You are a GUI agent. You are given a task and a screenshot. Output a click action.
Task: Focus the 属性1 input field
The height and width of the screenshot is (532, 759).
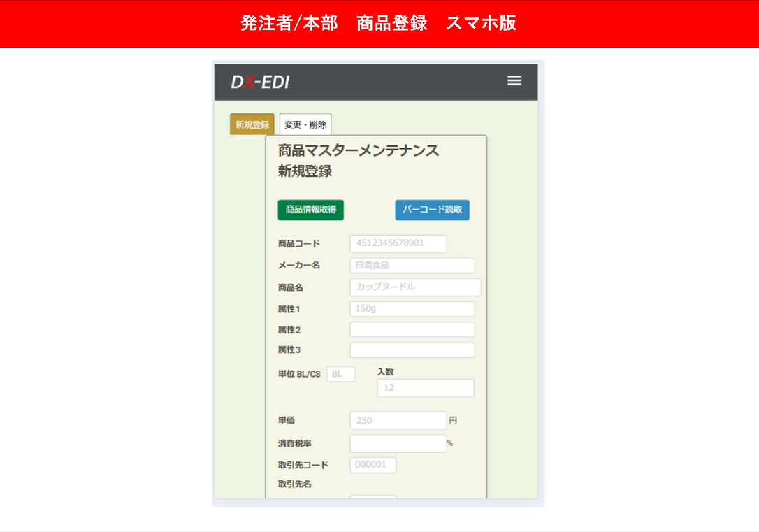tap(412, 309)
